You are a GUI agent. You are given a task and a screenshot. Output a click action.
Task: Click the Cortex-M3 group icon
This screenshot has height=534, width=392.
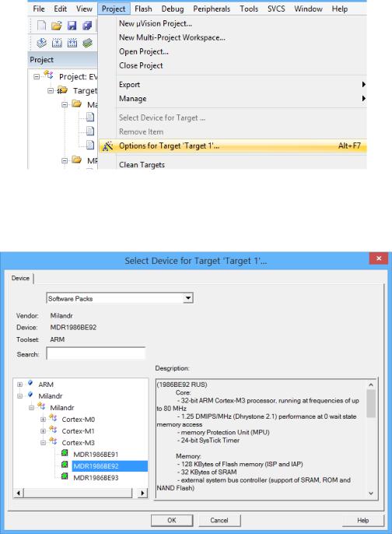point(53,441)
